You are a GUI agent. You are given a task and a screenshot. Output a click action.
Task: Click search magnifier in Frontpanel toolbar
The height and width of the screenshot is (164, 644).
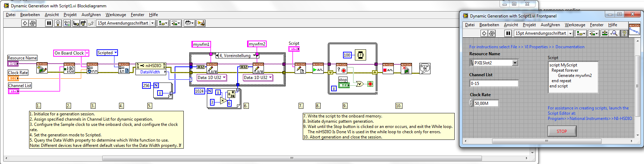[614, 33]
